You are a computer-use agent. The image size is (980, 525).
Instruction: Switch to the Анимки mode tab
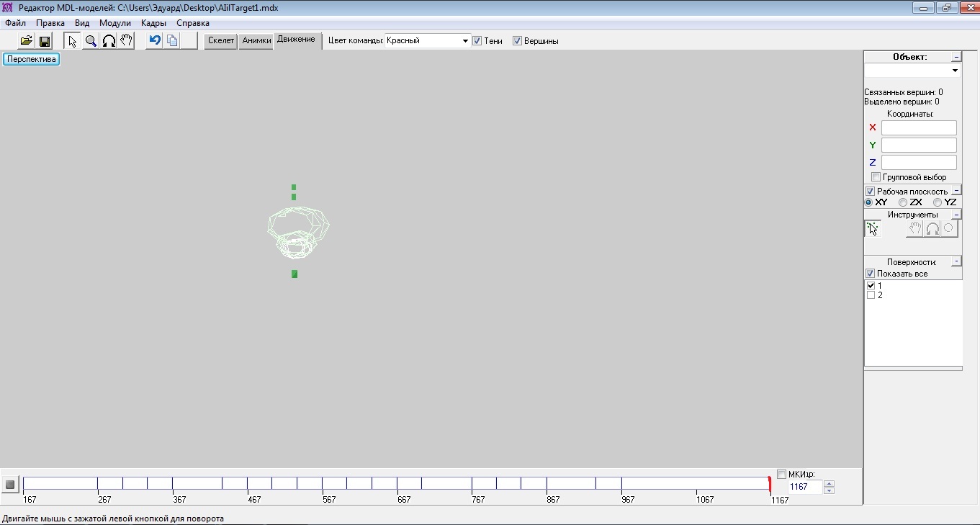tap(256, 41)
